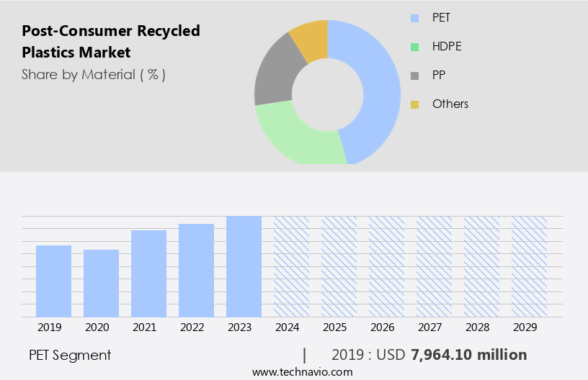The image size is (588, 380).
Task: Click the 2019 bar in chart
Action: [x=53, y=281]
